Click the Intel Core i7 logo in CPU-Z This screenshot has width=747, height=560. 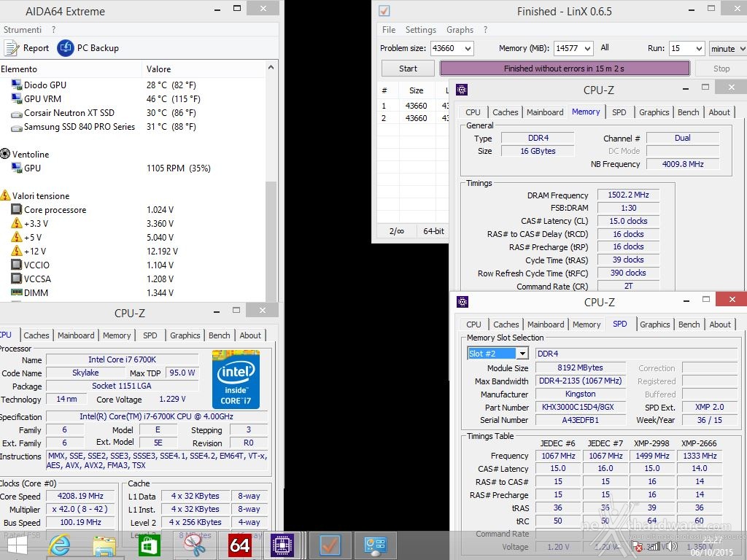[x=236, y=379]
